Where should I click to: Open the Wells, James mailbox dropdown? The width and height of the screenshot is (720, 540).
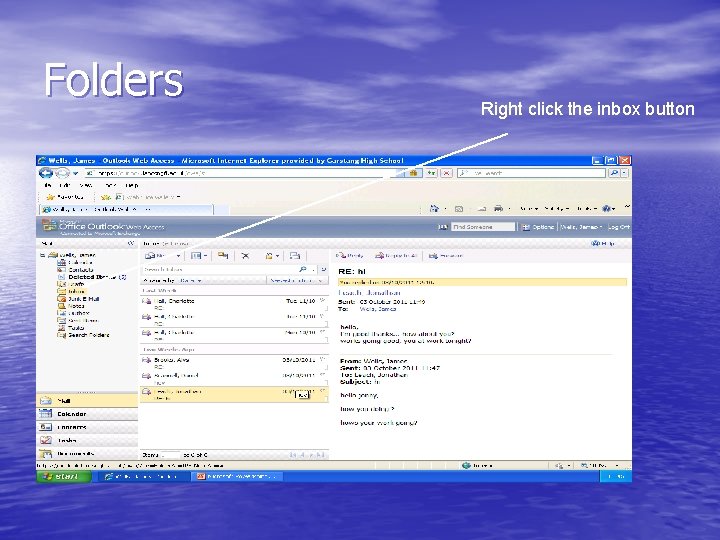[x=581, y=227]
